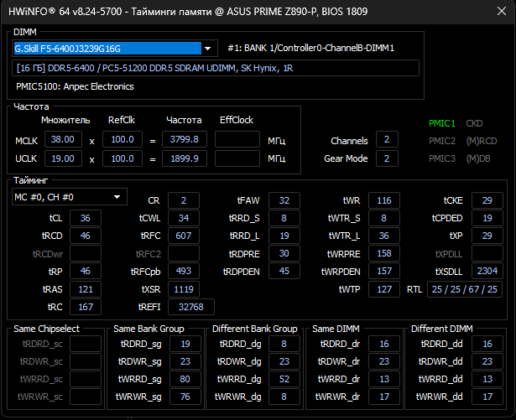
Task: Click the tWTR_L value 36
Action: click(384, 236)
